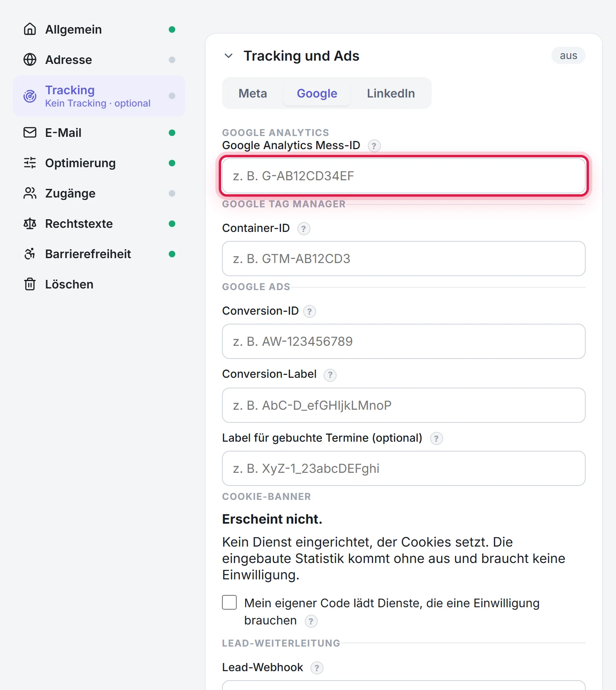Open Allgemein settings section
The width and height of the screenshot is (616, 690).
pyautogui.click(x=99, y=30)
